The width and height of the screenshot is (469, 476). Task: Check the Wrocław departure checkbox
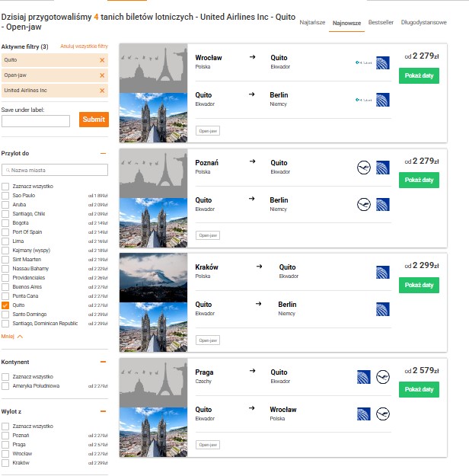[x=5, y=454]
